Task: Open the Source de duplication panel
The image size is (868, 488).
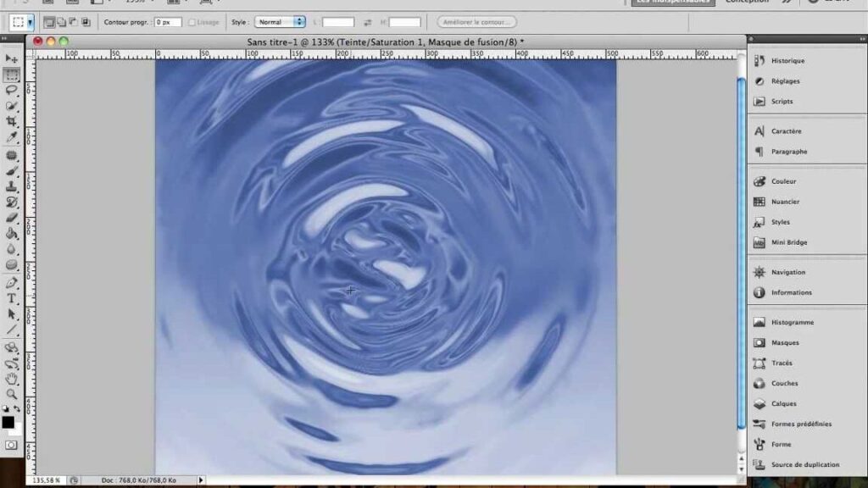Action: tap(807, 465)
